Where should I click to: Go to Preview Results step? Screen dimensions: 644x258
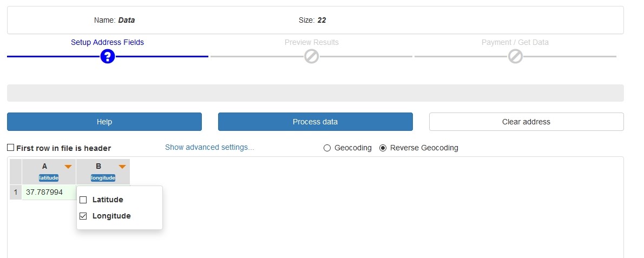click(x=311, y=42)
